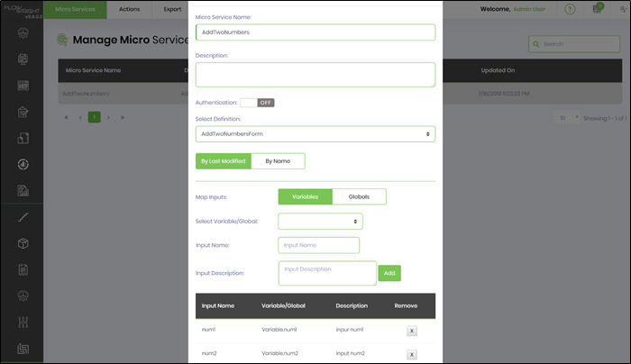Open the sliders settings sidebar icon

click(23, 323)
